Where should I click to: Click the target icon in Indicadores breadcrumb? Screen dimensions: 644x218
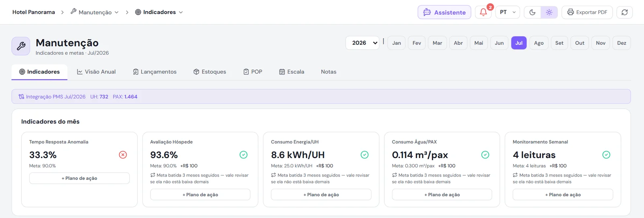[138, 12]
